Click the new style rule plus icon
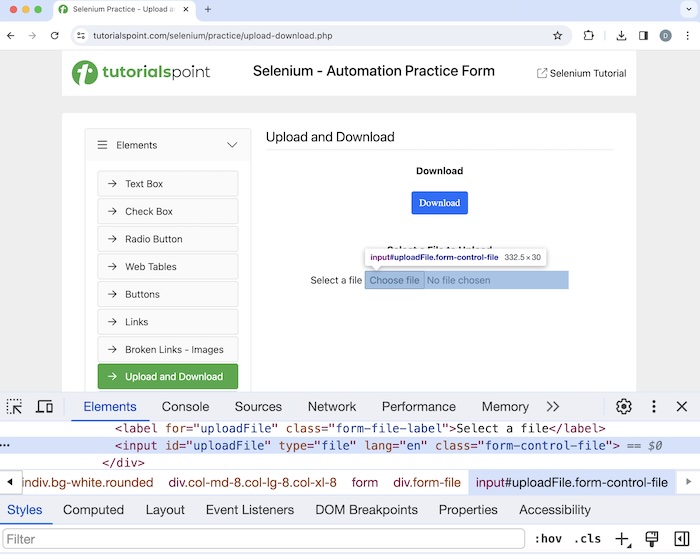700x555 pixels. click(622, 539)
